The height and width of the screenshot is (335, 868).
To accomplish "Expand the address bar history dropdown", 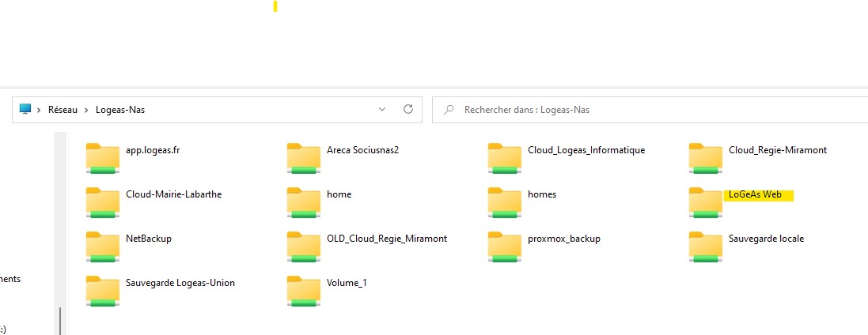I will (x=382, y=109).
